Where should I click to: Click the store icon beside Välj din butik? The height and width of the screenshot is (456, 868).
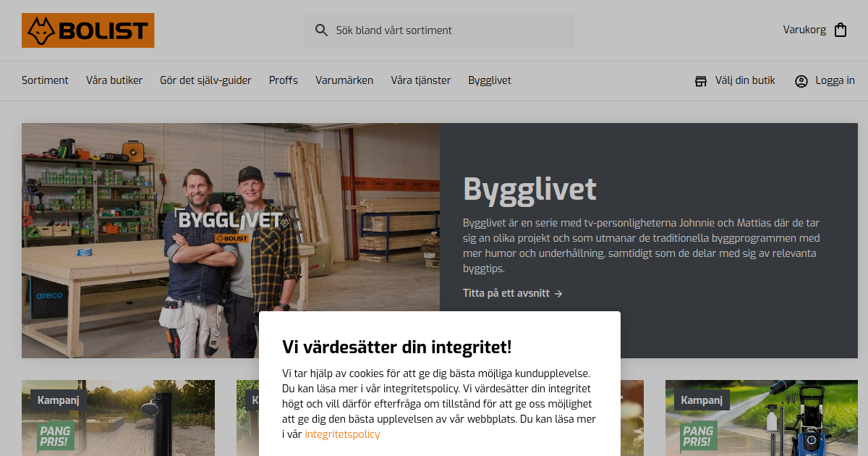click(701, 81)
